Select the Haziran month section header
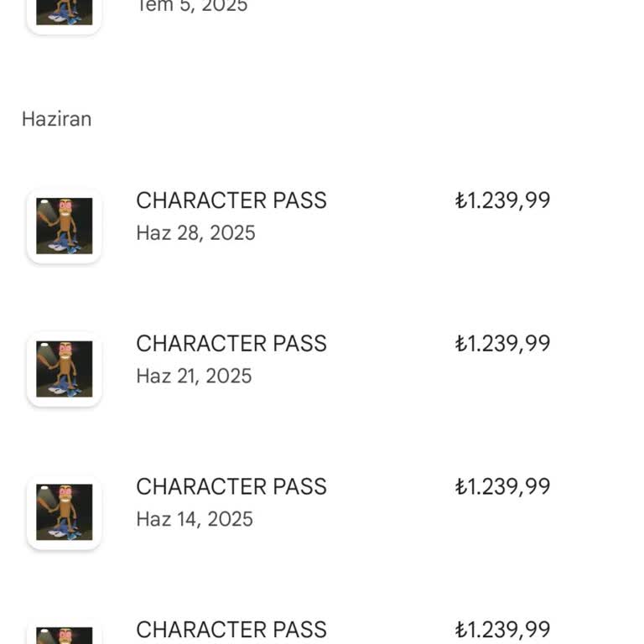 (x=56, y=119)
